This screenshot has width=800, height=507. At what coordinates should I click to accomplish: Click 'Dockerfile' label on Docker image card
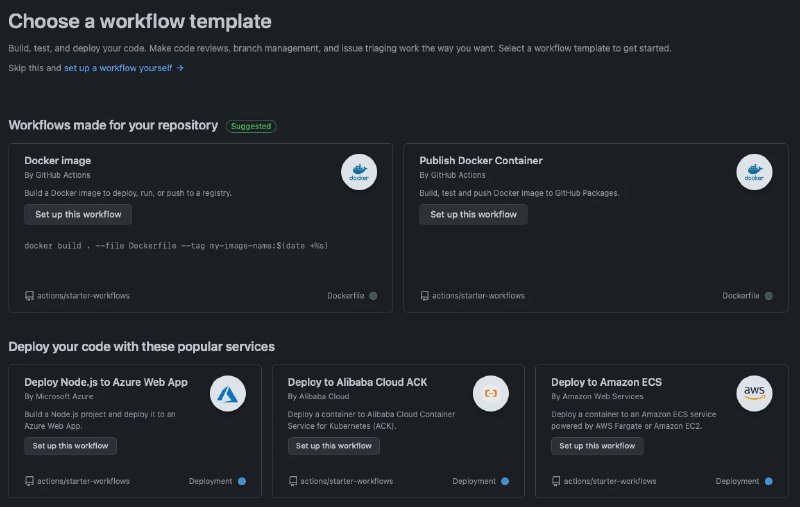pos(345,296)
